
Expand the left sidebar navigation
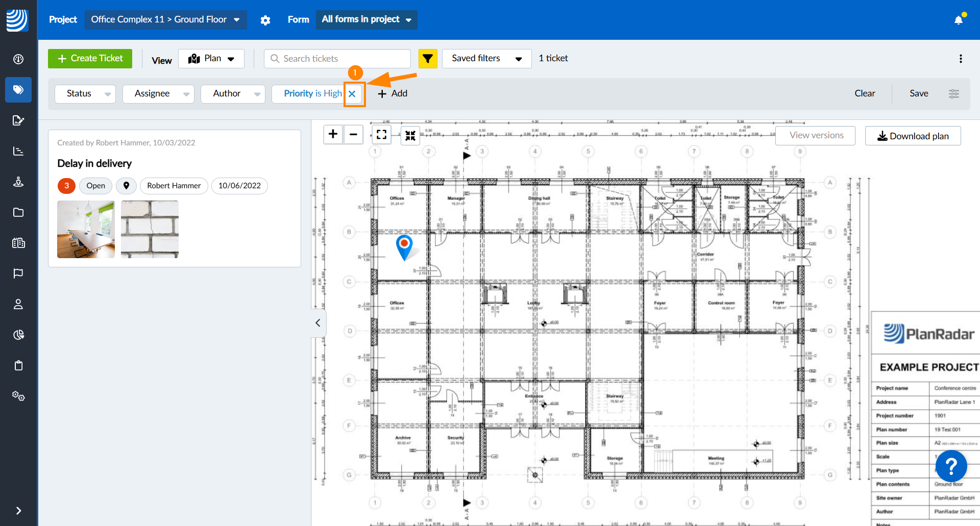pos(18,511)
